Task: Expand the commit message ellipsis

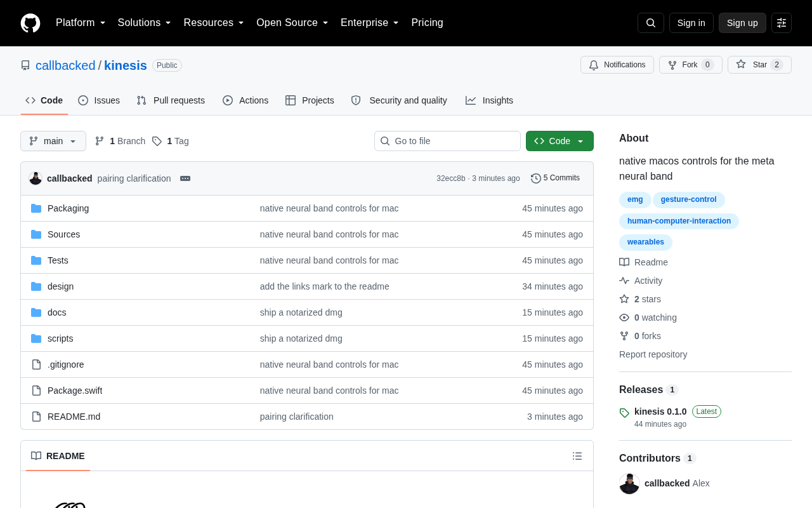Action: (x=185, y=178)
